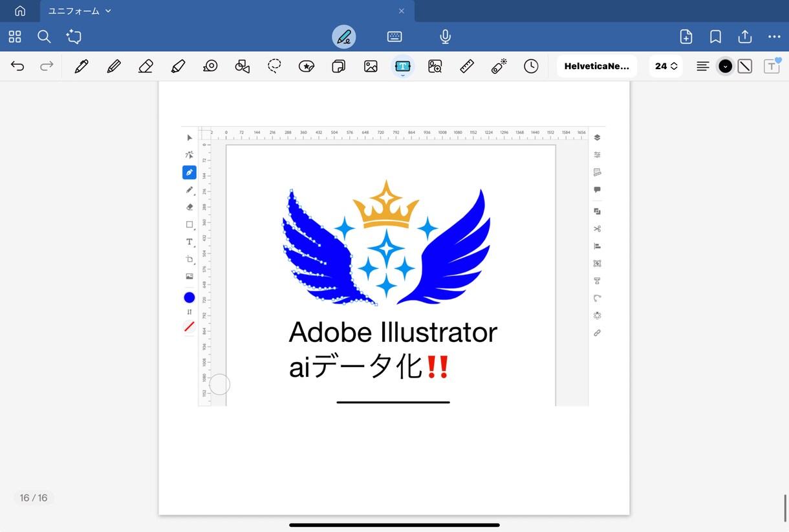Screen dimensions: 789x532
Task: Open the AI selection tool icon
Action: tap(74, 37)
